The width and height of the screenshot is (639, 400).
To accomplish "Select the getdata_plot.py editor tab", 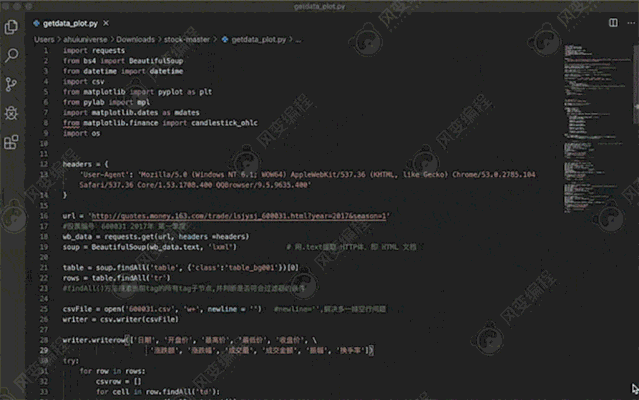I will pos(71,23).
